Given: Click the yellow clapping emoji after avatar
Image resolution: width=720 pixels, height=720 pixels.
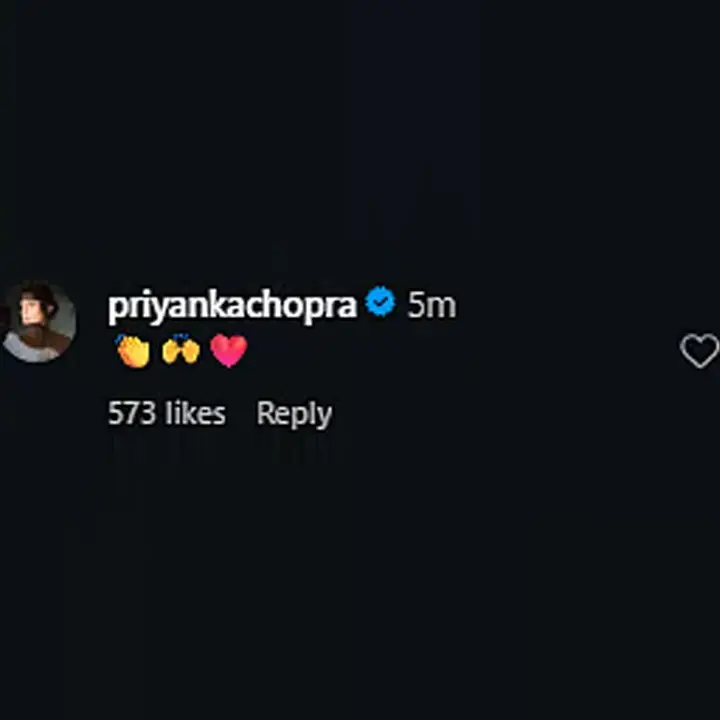Looking at the screenshot, I should click(x=133, y=351).
